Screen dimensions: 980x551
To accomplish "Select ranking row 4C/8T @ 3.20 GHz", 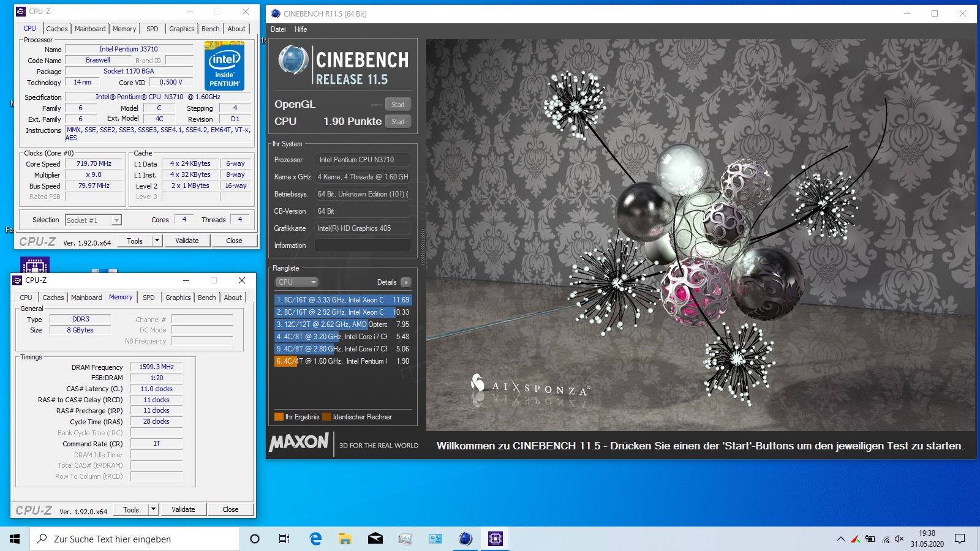I will [x=343, y=337].
